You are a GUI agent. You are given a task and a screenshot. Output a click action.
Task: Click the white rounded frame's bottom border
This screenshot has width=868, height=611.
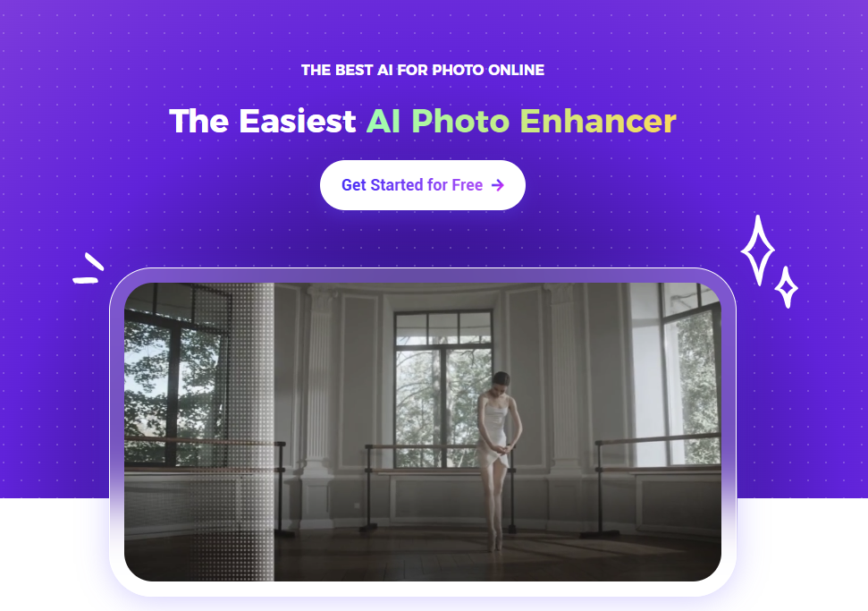pos(422,589)
